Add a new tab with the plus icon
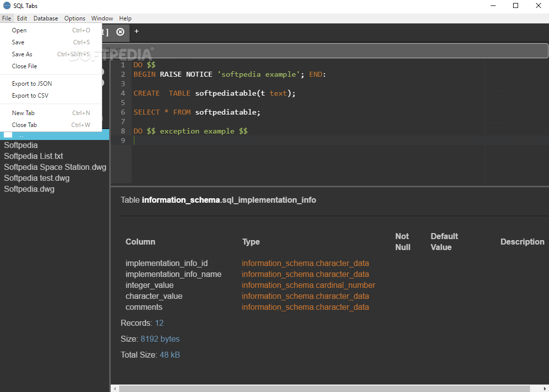Viewport: 549px width, 392px height. [137, 31]
